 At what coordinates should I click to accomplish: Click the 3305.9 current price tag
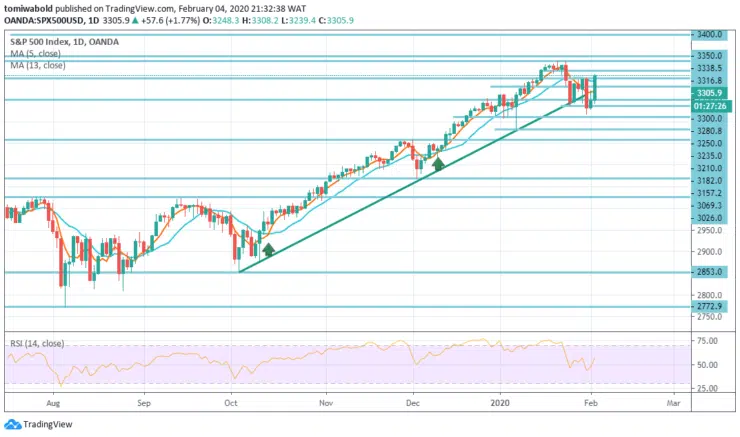[x=710, y=92]
